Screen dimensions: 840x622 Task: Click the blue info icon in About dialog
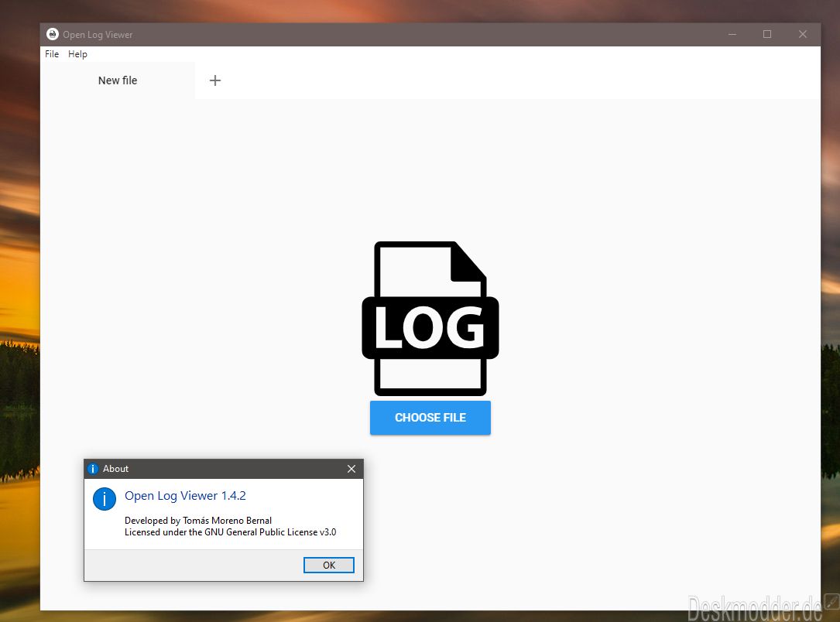pyautogui.click(x=105, y=499)
